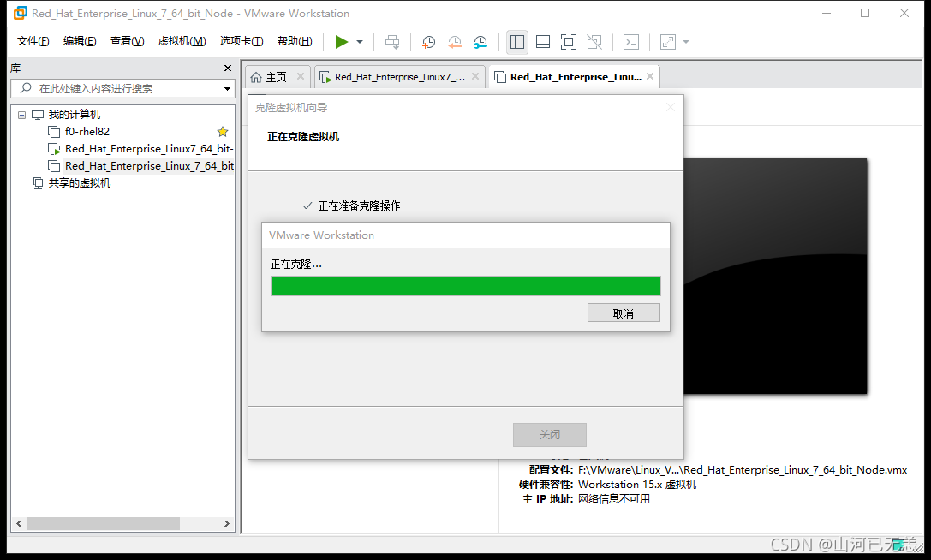Click the Unity mode toolbar icon
Screen dimensions: 931x560
[594, 42]
